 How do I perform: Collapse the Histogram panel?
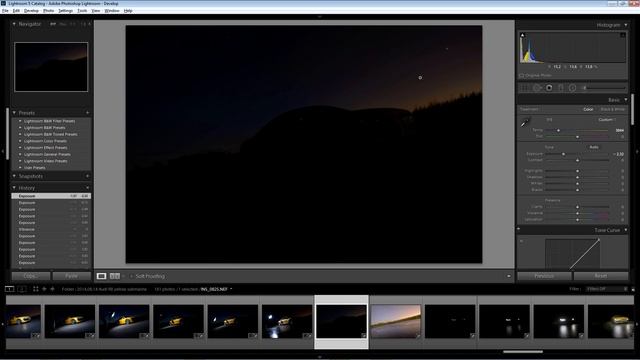(626, 25)
